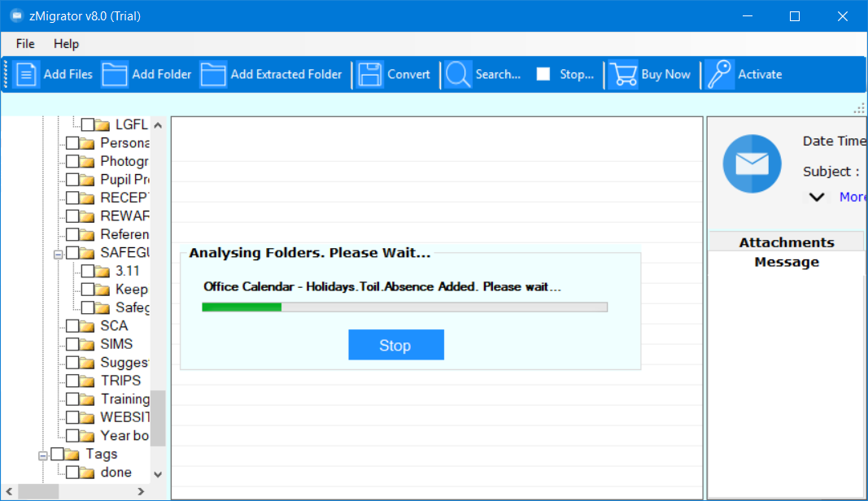Click the SCA folder icon
The width and height of the screenshot is (868, 501).
click(x=87, y=326)
